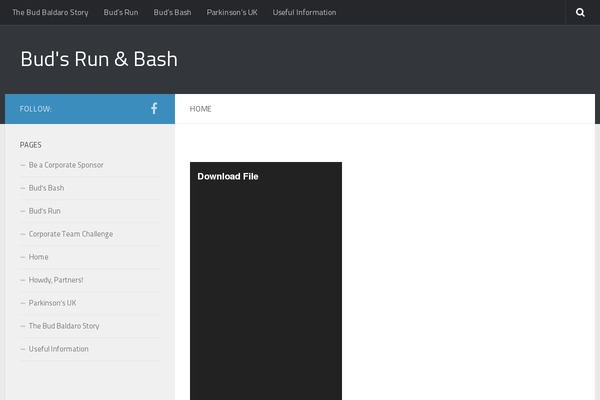Open the search magnifier icon
Viewport: 600px width, 400px height.
(x=580, y=13)
